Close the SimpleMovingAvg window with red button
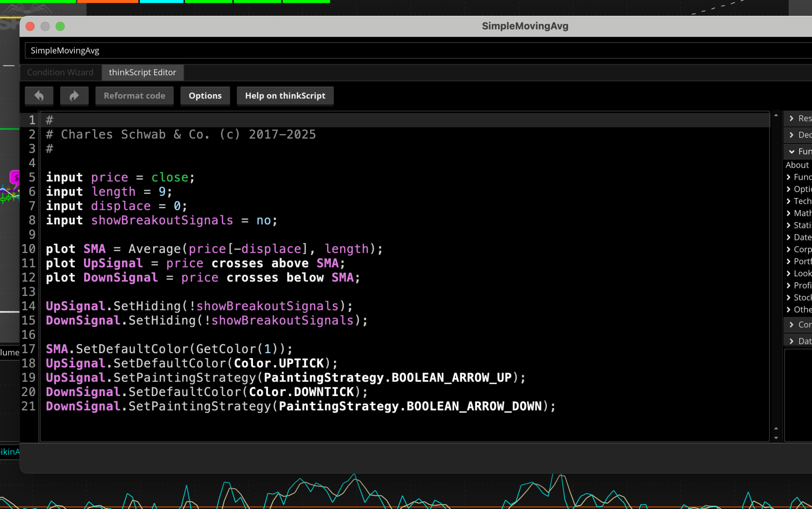Viewport: 812px width, 509px height. tap(30, 27)
